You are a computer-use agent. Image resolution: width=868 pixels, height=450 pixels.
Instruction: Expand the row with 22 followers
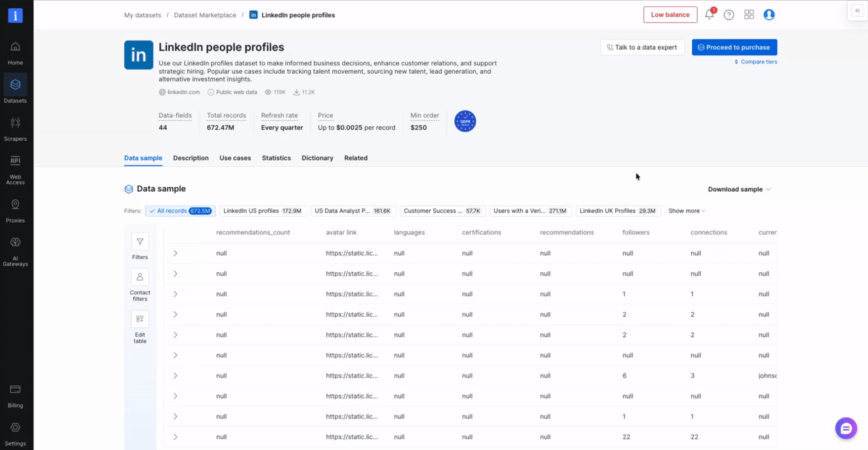175,437
